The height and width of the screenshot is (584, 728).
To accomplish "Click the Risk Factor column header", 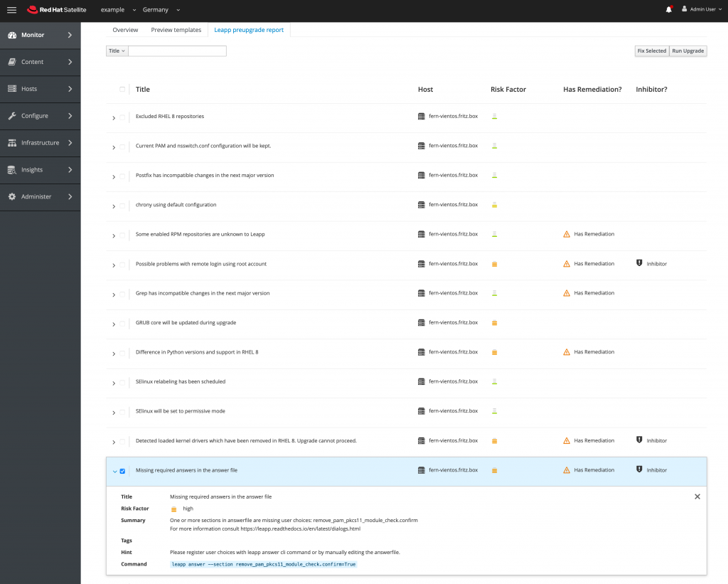I will click(x=508, y=89).
